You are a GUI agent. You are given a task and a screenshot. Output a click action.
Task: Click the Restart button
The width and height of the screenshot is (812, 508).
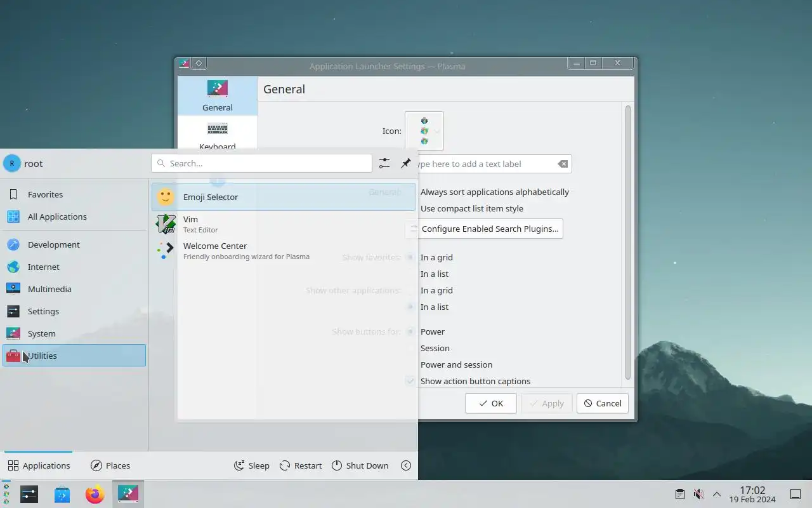click(301, 465)
